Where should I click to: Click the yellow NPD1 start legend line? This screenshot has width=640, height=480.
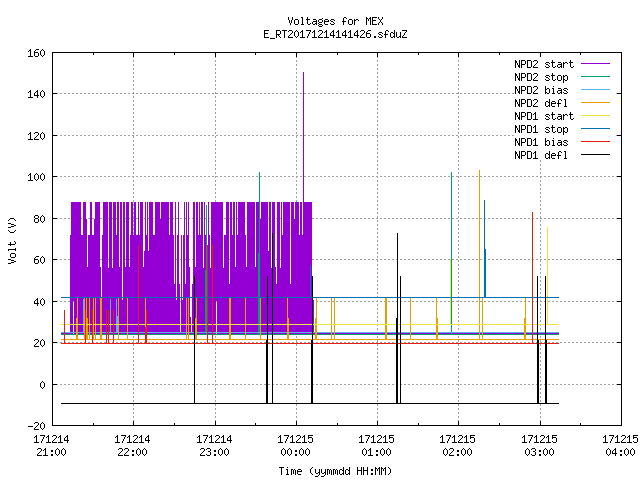tap(595, 116)
